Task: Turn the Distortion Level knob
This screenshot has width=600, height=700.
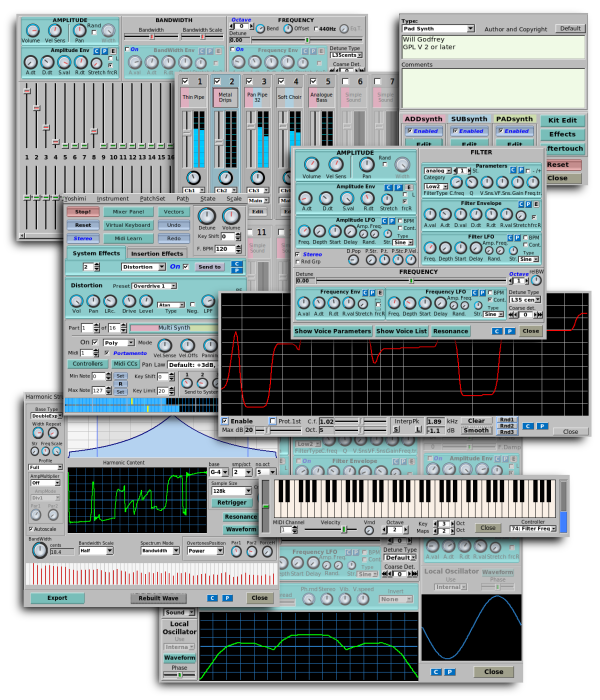Action: (146, 301)
